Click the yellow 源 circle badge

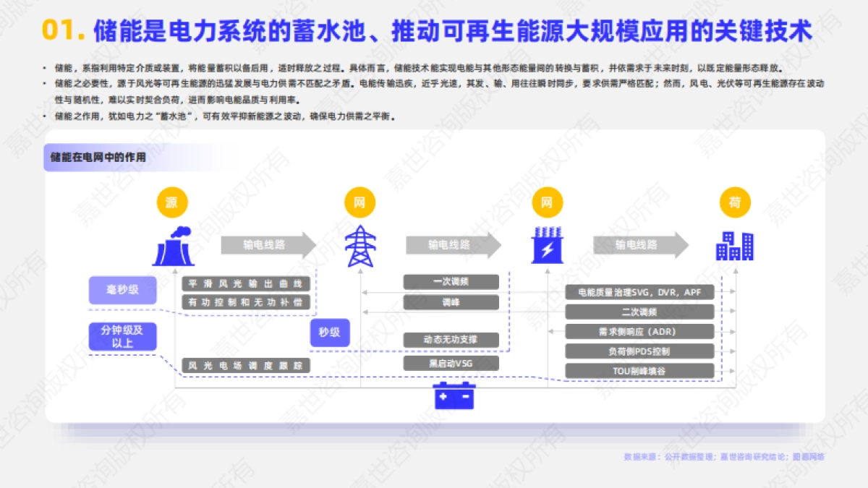[171, 203]
